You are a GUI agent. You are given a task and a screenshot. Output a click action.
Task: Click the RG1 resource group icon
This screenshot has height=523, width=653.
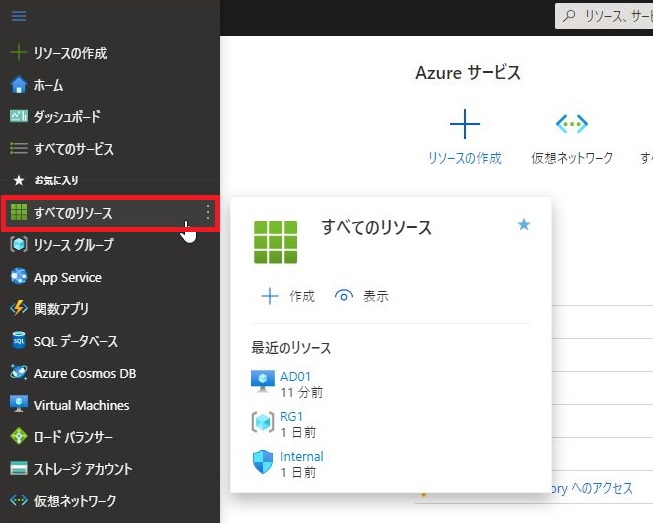262,422
